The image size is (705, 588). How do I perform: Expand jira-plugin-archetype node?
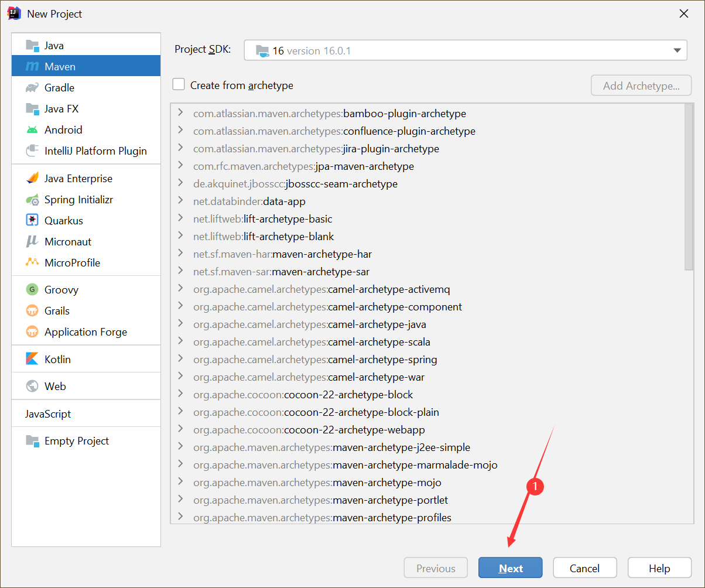click(x=180, y=148)
